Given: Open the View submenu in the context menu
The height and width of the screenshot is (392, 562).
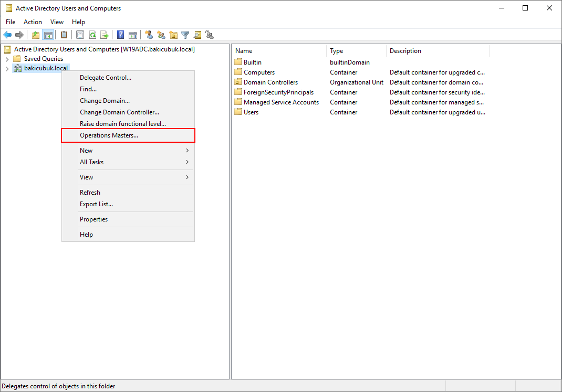Looking at the screenshot, I should coord(128,177).
